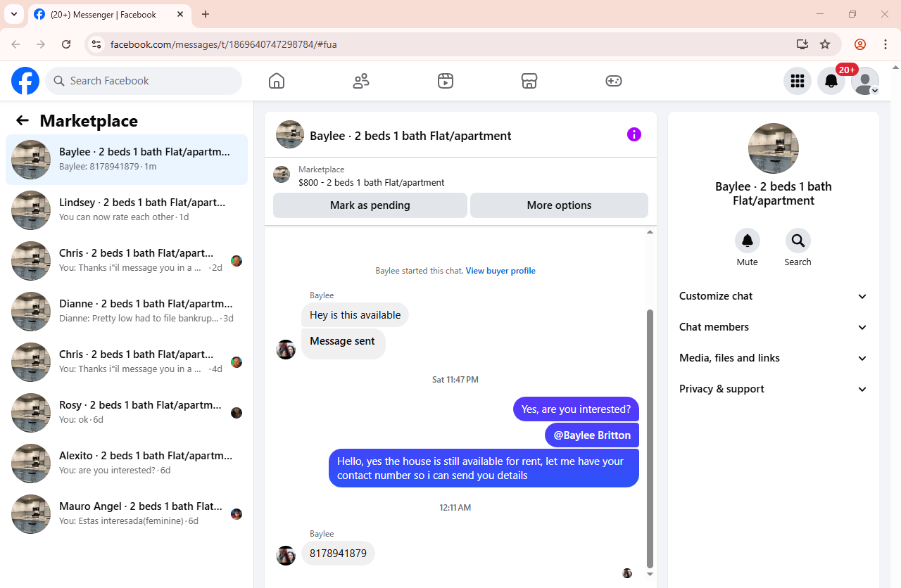Screen dimensions: 901x588
Task: Click the chat scrollbar up arrow
Action: 650,232
